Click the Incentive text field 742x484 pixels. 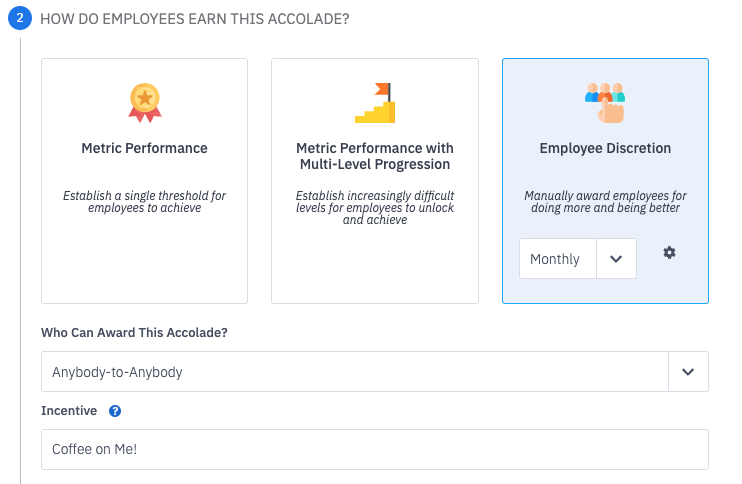(x=375, y=450)
